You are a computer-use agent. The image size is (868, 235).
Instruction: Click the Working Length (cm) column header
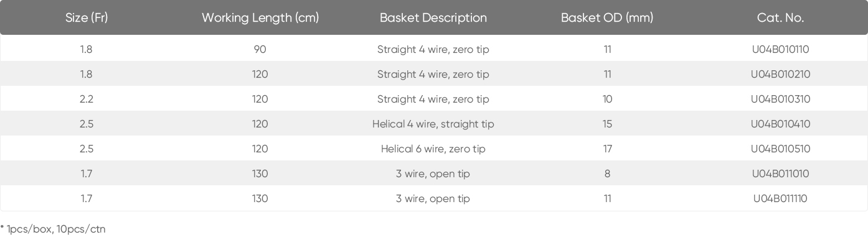coord(260,17)
